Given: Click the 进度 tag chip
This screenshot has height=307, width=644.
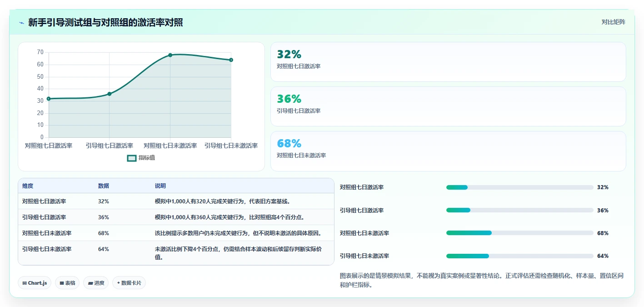Looking at the screenshot, I should coord(96,283).
